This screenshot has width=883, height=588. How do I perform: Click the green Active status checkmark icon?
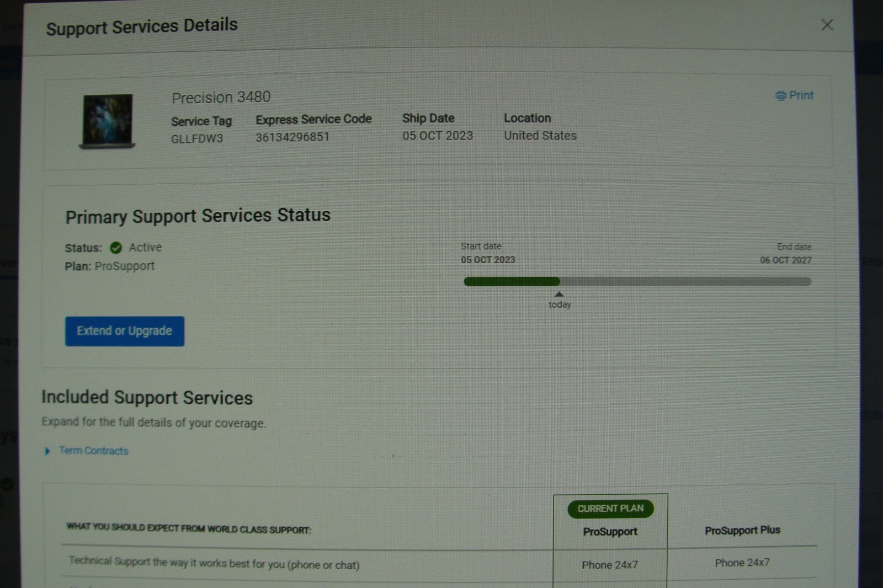(x=116, y=248)
